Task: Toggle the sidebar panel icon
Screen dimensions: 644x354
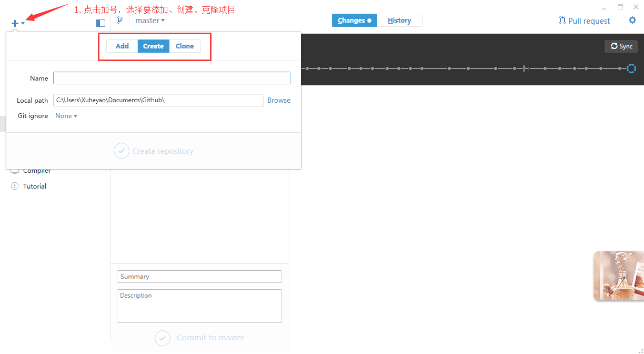Action: [100, 23]
